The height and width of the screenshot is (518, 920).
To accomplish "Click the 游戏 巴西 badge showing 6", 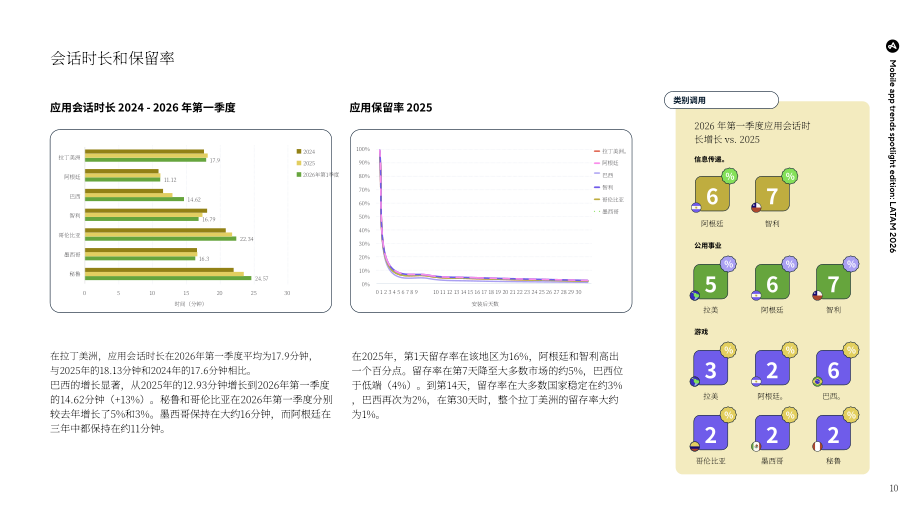I will 833,368.
